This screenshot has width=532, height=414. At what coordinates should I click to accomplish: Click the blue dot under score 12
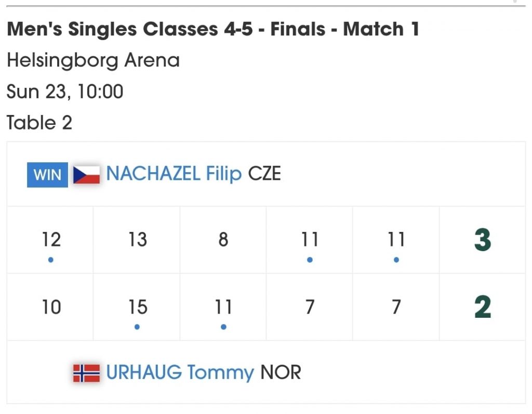click(50, 260)
